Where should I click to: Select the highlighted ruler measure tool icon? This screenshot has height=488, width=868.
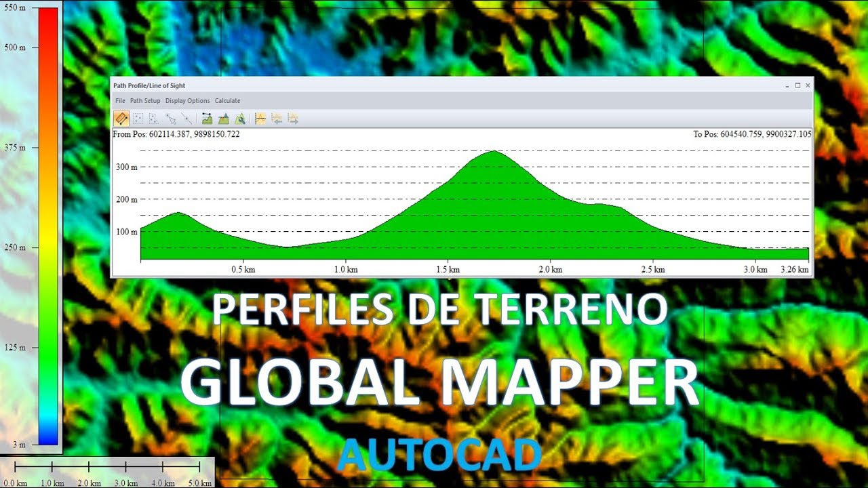121,119
